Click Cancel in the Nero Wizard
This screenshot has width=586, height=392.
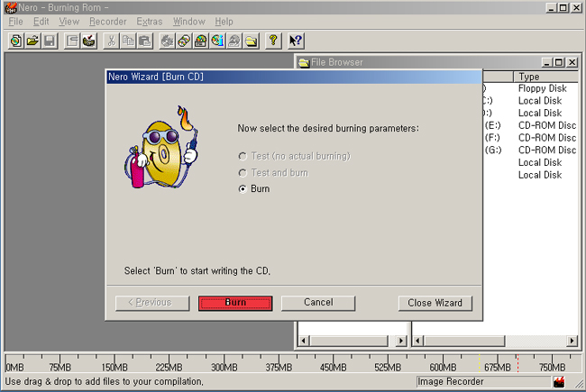pyautogui.click(x=318, y=303)
